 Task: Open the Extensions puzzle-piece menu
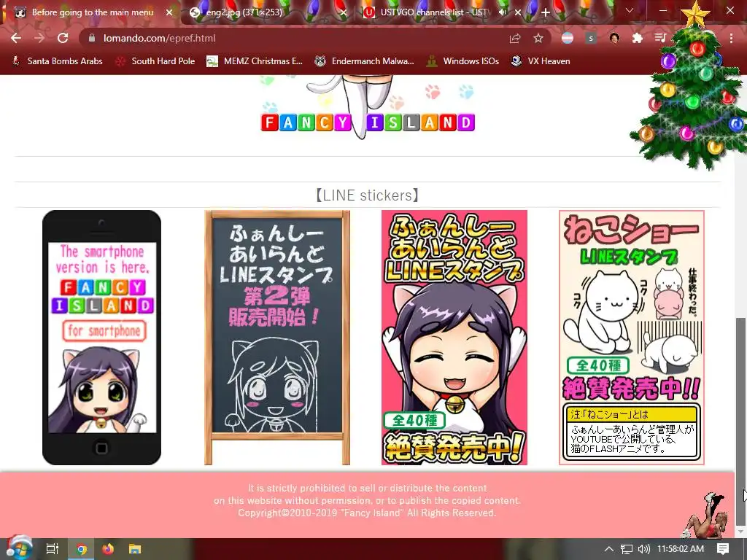pyautogui.click(x=638, y=38)
